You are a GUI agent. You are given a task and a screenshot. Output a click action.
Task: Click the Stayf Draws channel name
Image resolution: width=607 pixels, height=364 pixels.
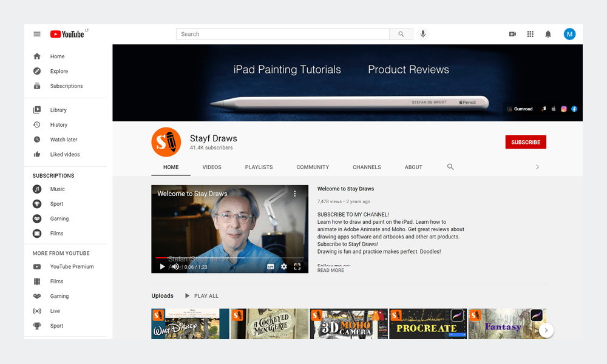[x=213, y=138]
